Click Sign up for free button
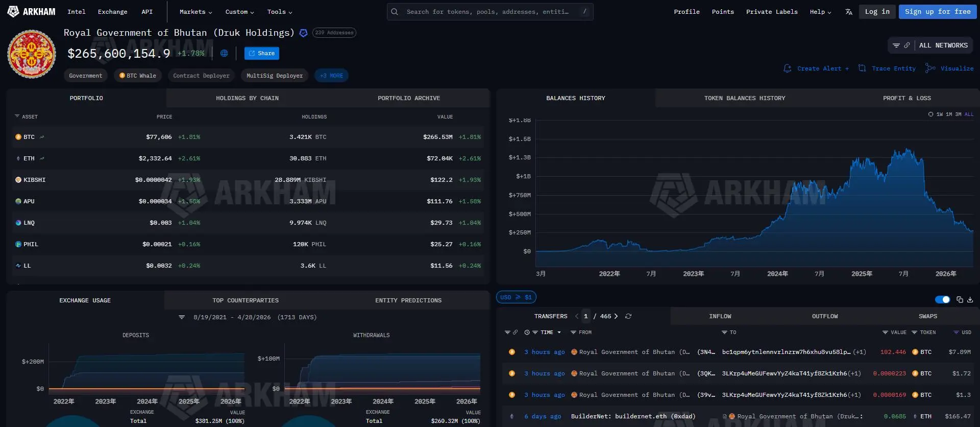Viewport: 980px width, 427px height. (938, 12)
